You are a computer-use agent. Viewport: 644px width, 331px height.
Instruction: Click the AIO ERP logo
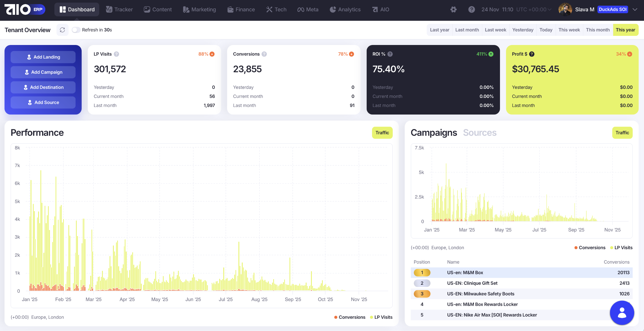25,9
